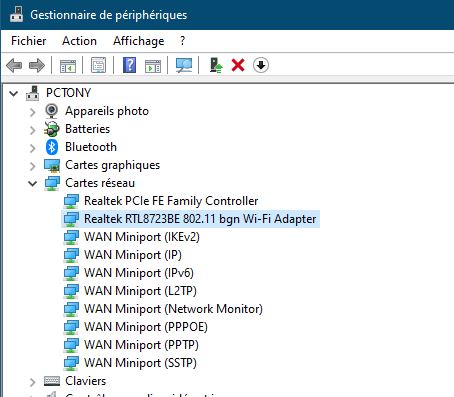Viewport: 454px width, 397px height.
Task: Select Cartes réseau label
Action: tap(100, 183)
